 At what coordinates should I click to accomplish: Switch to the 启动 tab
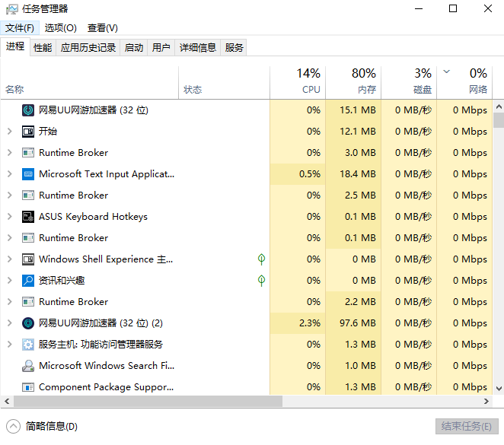(x=134, y=48)
